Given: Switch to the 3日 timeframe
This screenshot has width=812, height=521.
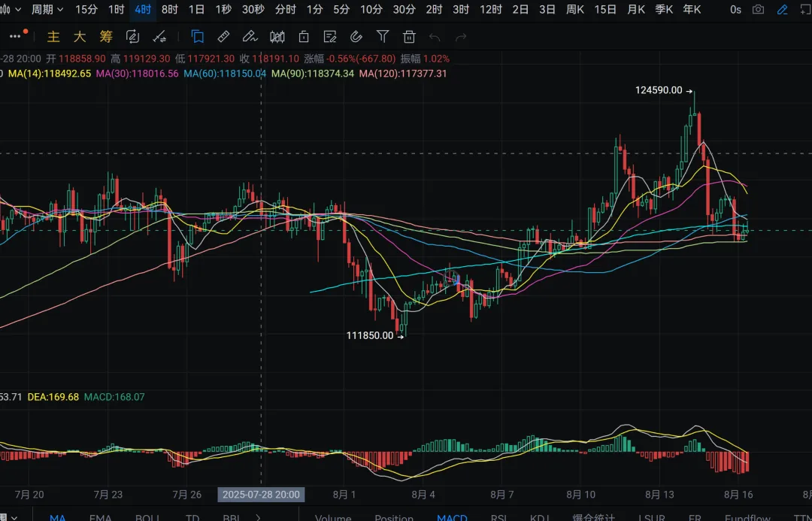Looking at the screenshot, I should (547, 9).
